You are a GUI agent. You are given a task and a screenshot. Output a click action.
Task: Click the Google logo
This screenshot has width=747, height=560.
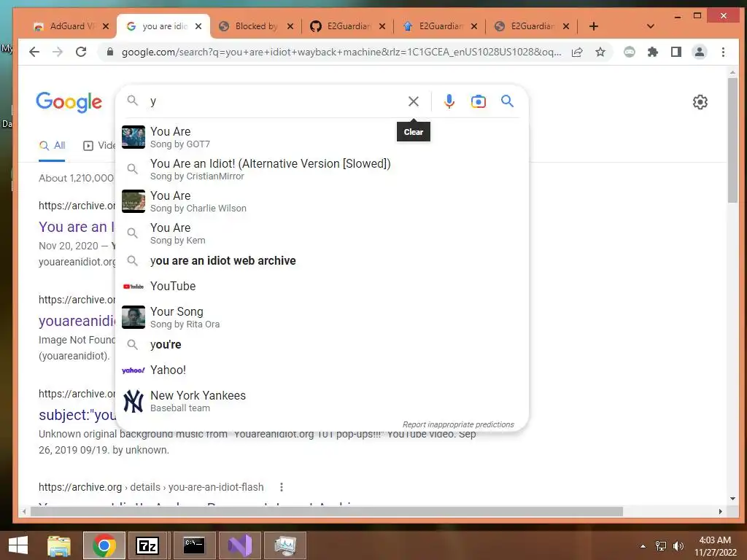tap(69, 102)
